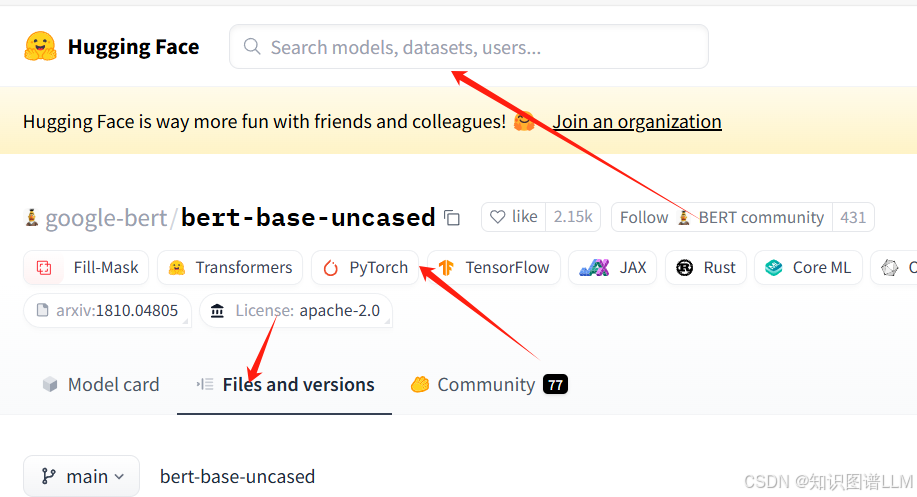Click the arxiv document icon

tap(42, 310)
